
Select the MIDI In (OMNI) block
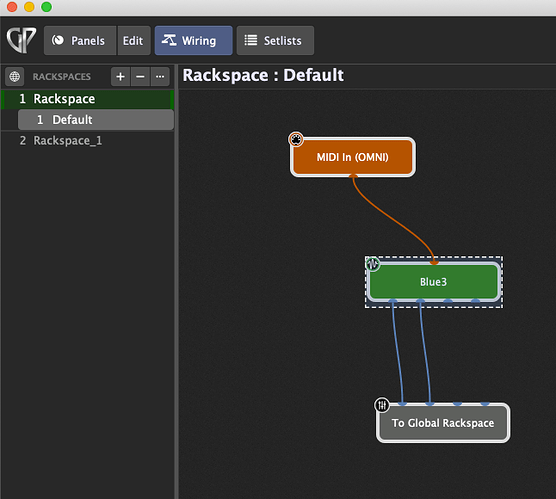coord(353,157)
